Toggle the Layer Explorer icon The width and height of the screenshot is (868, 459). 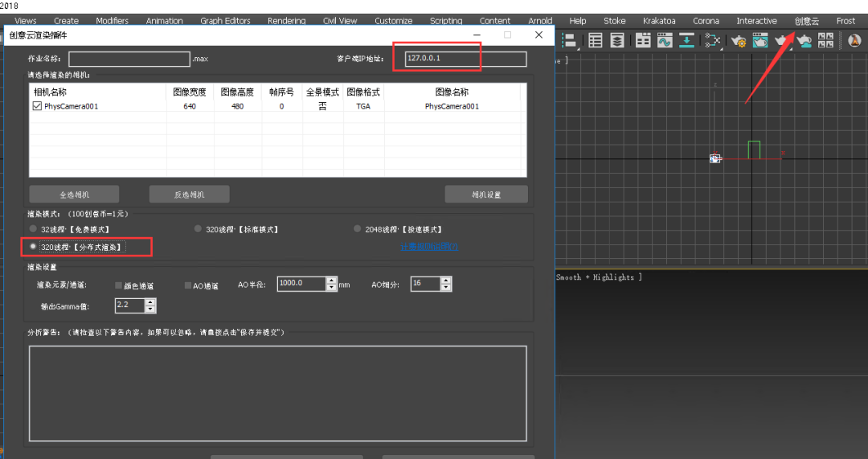pyautogui.click(x=616, y=40)
